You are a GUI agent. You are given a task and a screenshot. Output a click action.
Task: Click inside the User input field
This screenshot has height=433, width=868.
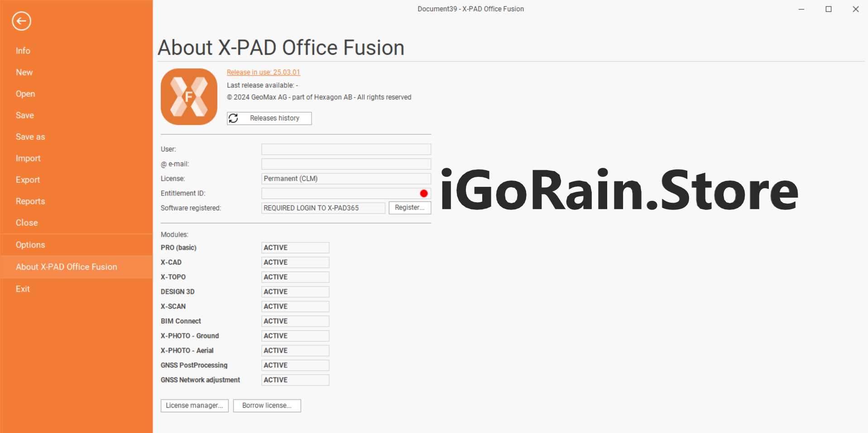(x=345, y=149)
